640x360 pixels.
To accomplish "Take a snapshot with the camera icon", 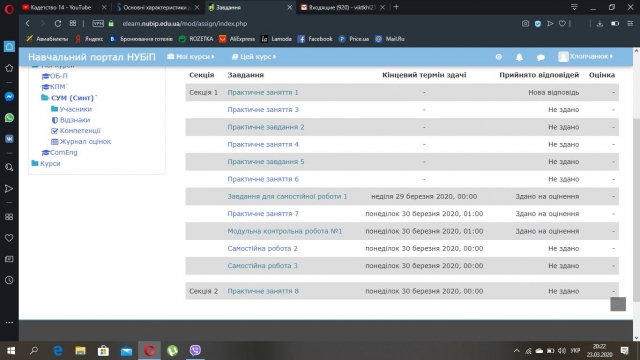I will (x=525, y=24).
